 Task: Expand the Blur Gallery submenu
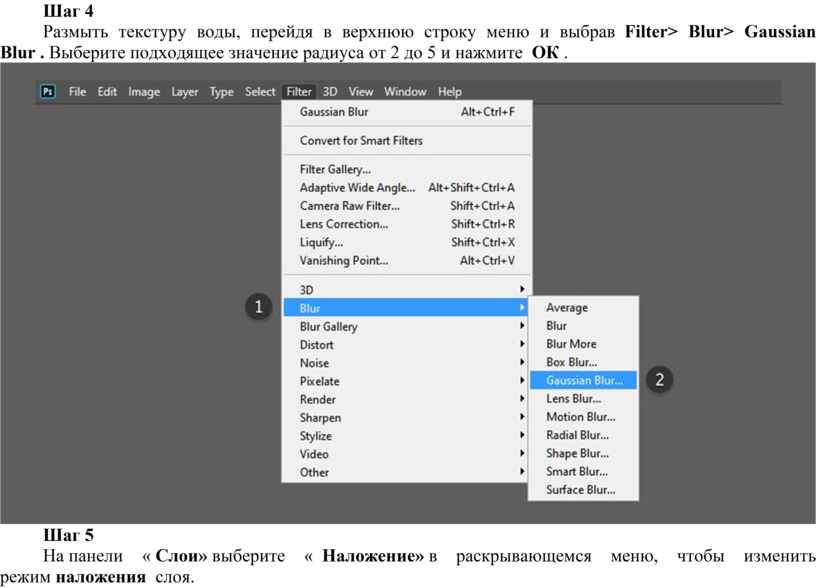pyautogui.click(x=407, y=326)
